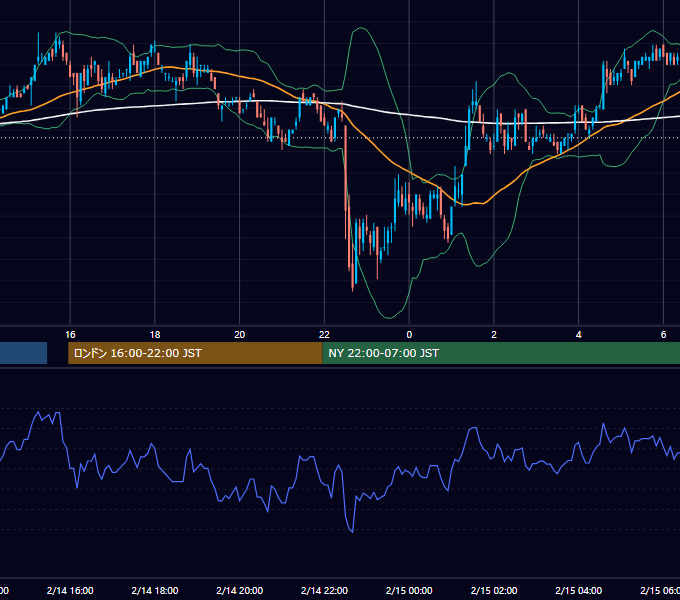Click the hour label 18 on upper axis
The width and height of the screenshot is (680, 600).
pos(155,334)
